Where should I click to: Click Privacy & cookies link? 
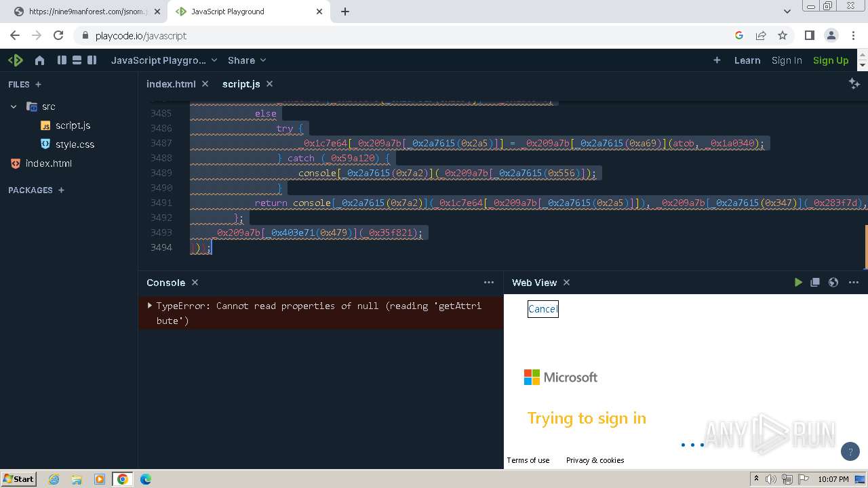point(595,460)
